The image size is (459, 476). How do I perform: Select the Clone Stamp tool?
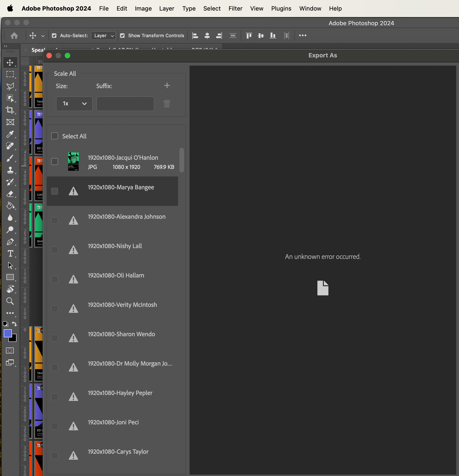pyautogui.click(x=10, y=170)
